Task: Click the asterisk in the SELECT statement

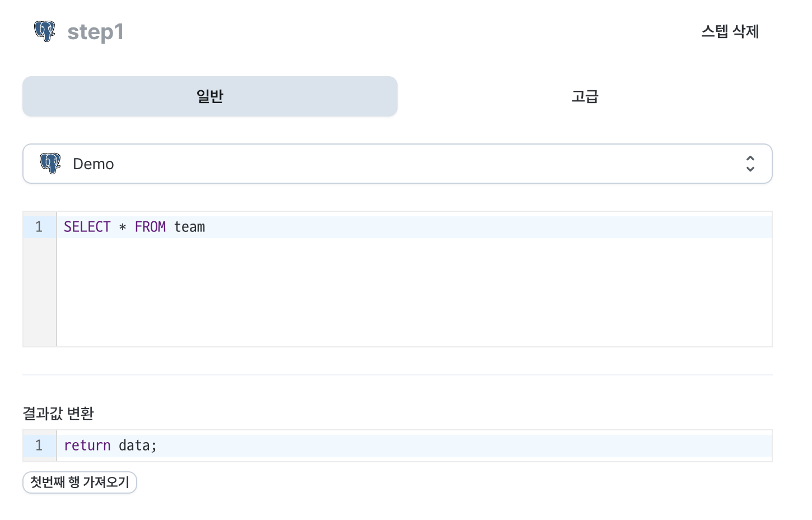Action: [123, 227]
